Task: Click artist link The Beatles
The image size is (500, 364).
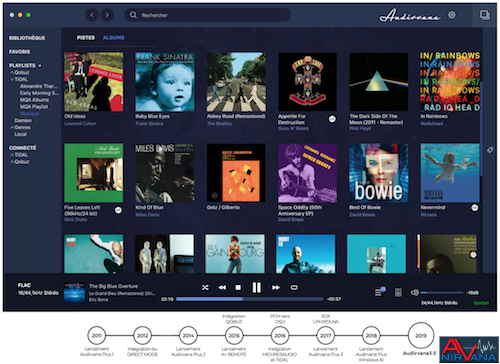Action: tap(219, 124)
